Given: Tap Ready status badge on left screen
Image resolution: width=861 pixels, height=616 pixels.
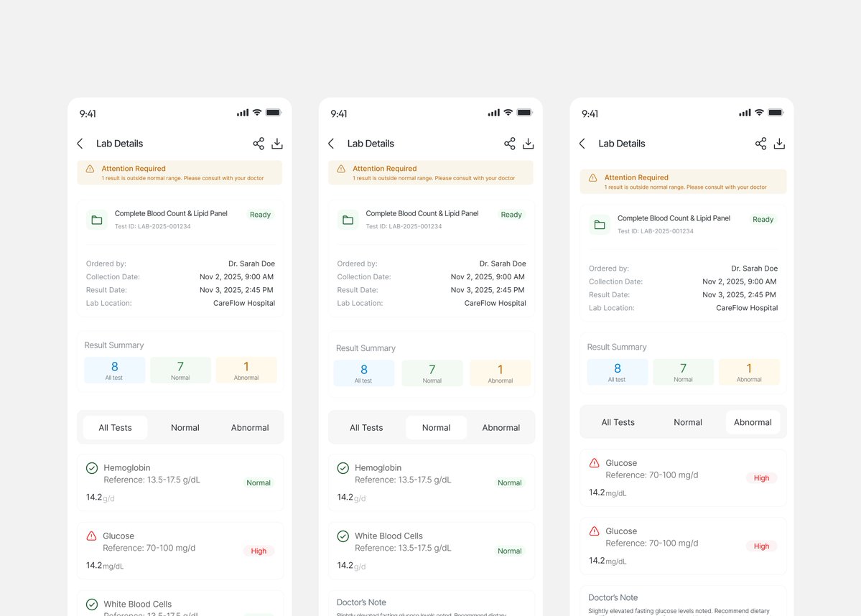Looking at the screenshot, I should tap(260, 215).
